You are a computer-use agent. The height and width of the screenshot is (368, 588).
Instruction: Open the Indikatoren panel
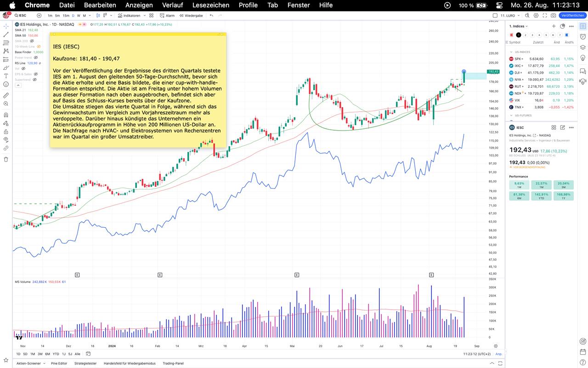click(129, 15)
